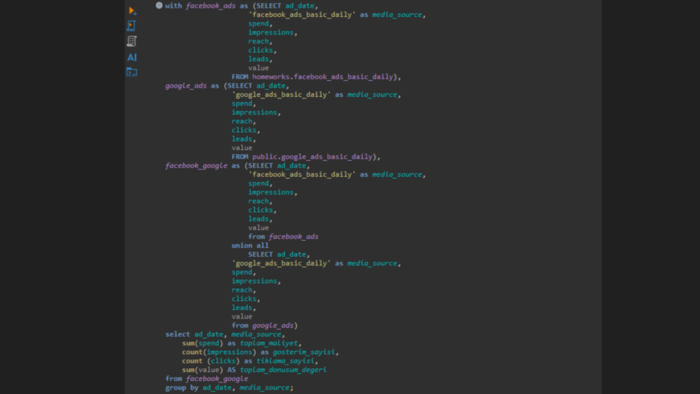Open the SQL console terminal icon

click(x=132, y=72)
